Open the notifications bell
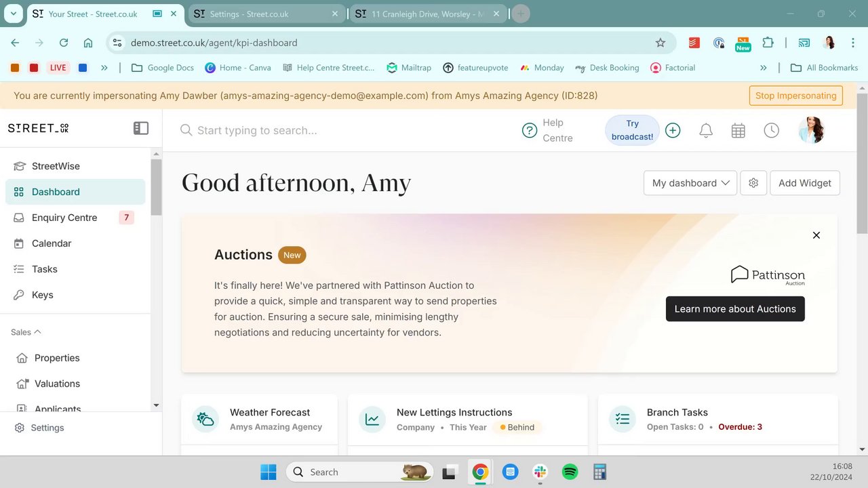The height and width of the screenshot is (488, 868). [x=706, y=130]
